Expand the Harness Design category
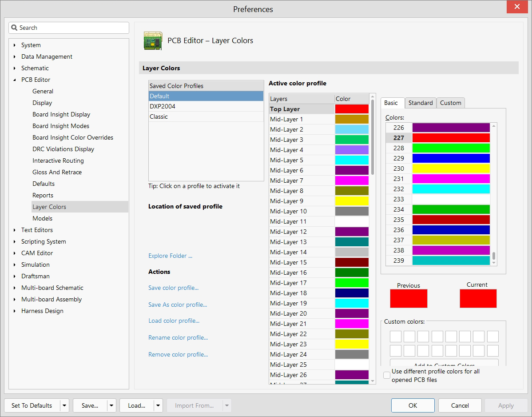Image resolution: width=532 pixels, height=417 pixels. [14, 311]
